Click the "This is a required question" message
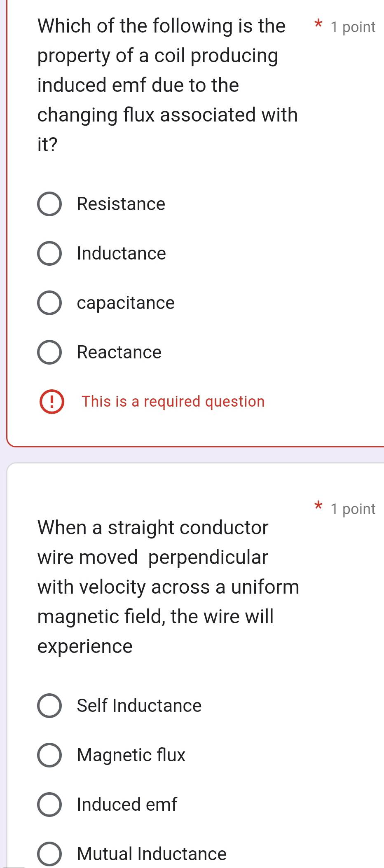The width and height of the screenshot is (384, 868). (x=173, y=402)
